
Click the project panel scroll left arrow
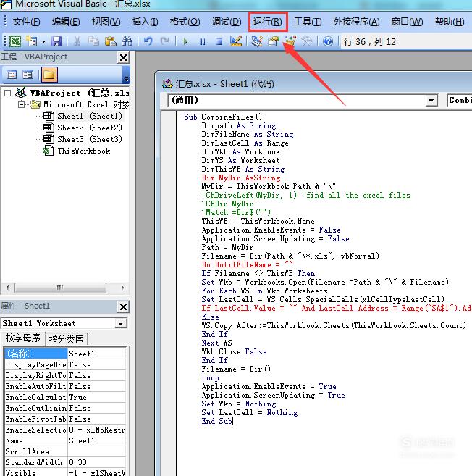pyautogui.click(x=7, y=288)
